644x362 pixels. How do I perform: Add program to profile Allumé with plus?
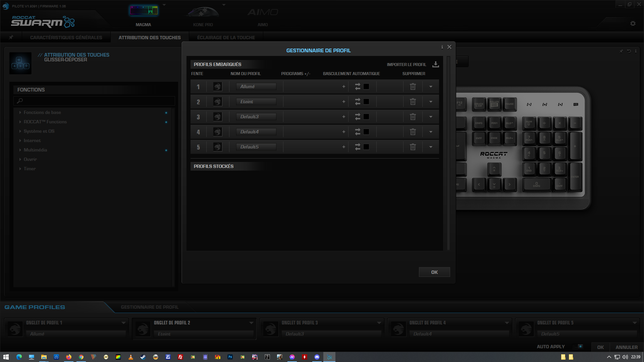coord(343,86)
